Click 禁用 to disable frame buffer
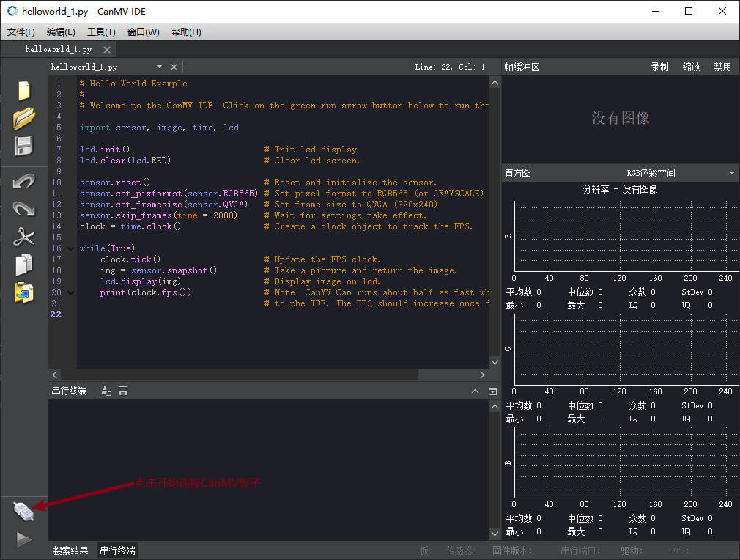 tap(722, 67)
